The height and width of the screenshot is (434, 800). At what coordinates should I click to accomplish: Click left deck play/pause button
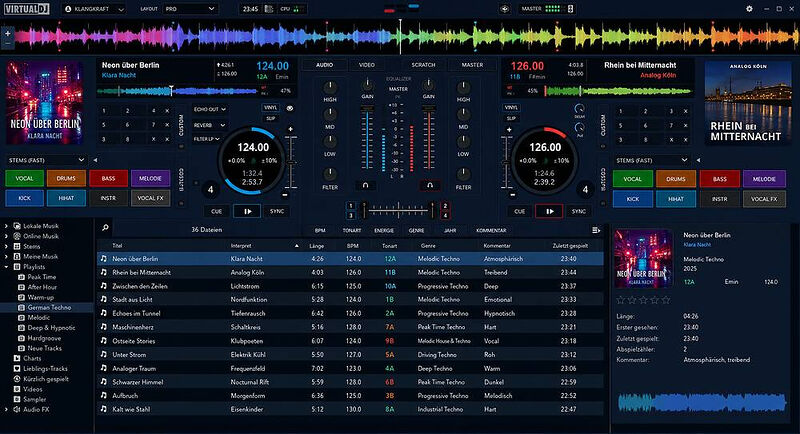click(x=247, y=211)
